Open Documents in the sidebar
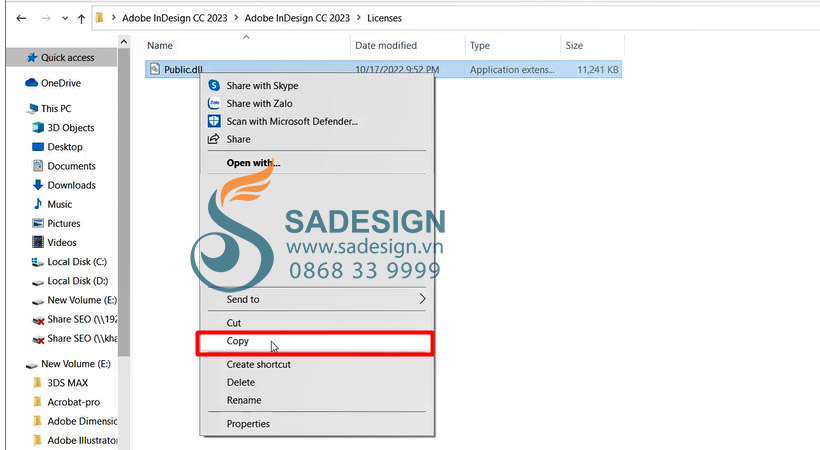This screenshot has width=820, height=450. pyautogui.click(x=71, y=166)
